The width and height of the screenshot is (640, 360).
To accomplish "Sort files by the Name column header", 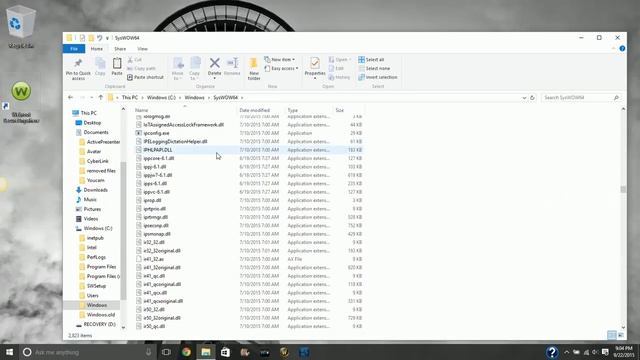I will [142, 110].
